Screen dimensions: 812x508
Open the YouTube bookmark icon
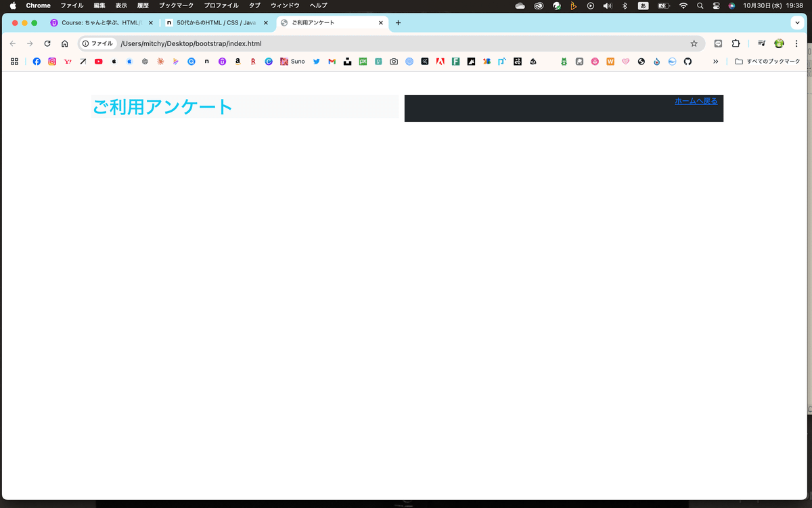pos(98,62)
